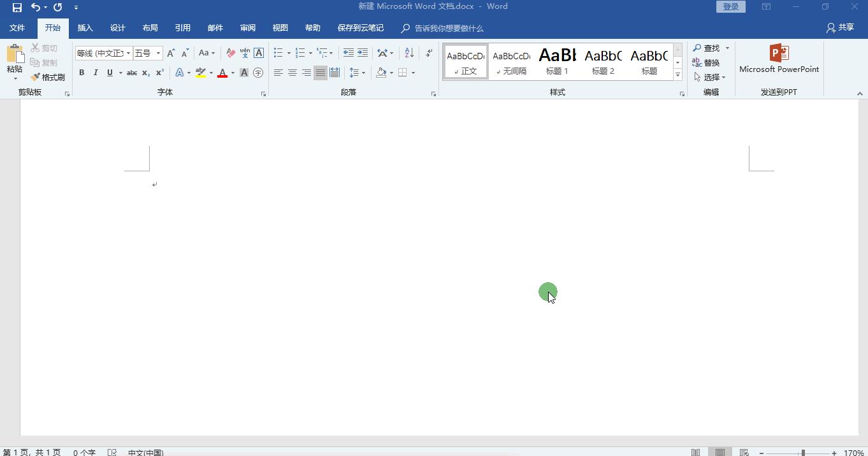
Task: Toggle underline formatting
Action: (x=110, y=73)
